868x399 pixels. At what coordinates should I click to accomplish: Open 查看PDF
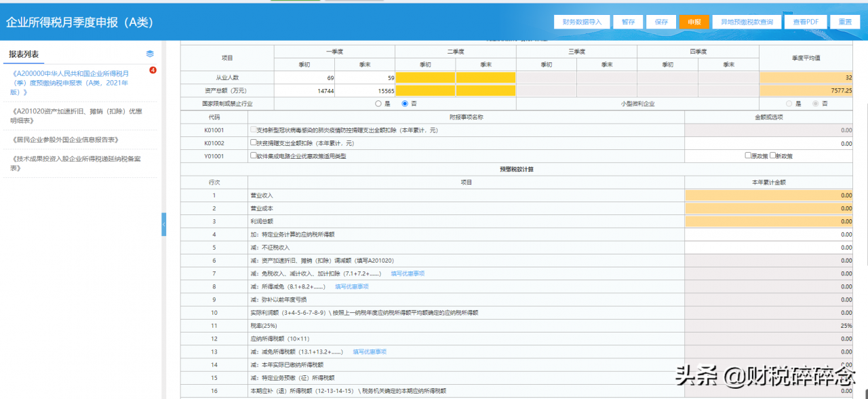tap(806, 22)
